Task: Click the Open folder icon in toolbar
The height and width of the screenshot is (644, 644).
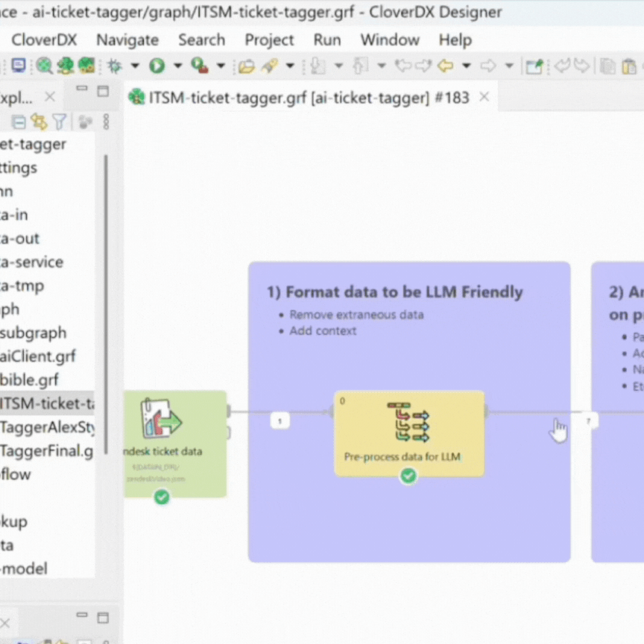Action: click(x=246, y=66)
